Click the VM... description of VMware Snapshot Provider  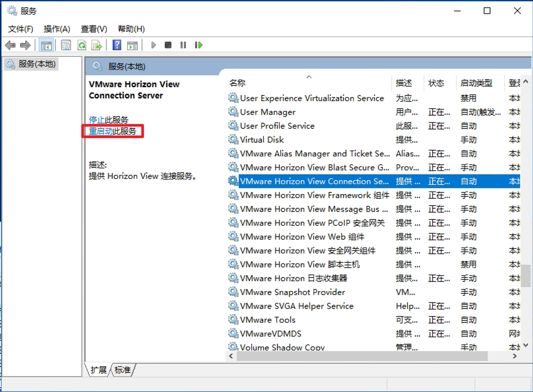pyautogui.click(x=405, y=292)
